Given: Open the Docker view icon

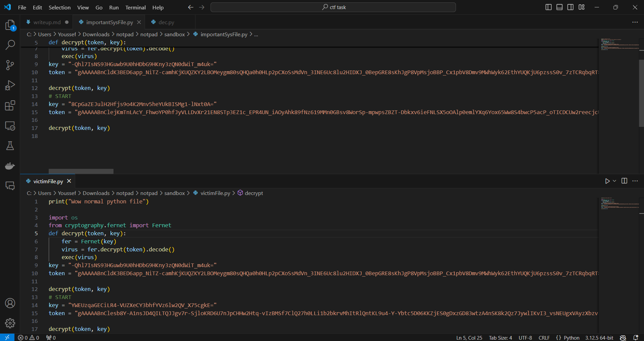Looking at the screenshot, I should (10, 166).
